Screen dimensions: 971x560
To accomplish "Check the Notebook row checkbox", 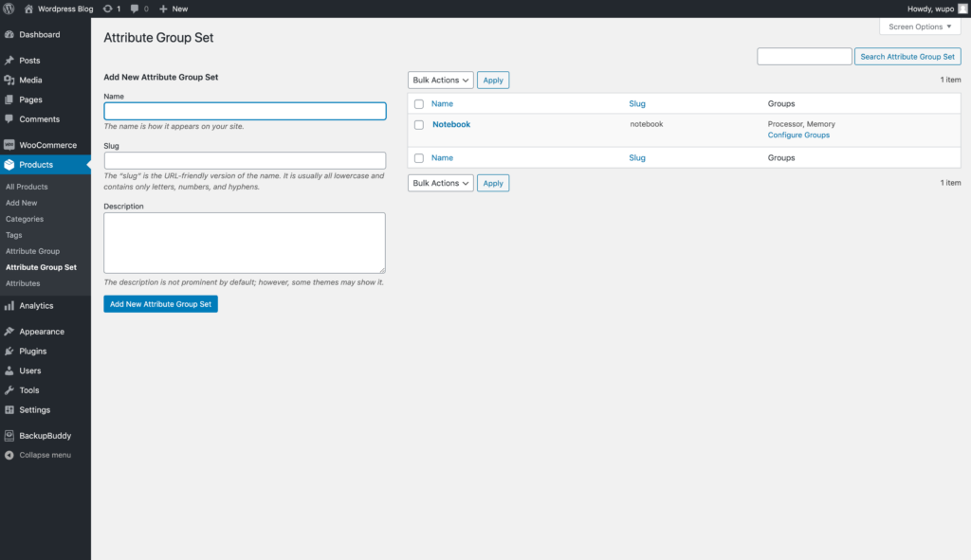I will 419,125.
